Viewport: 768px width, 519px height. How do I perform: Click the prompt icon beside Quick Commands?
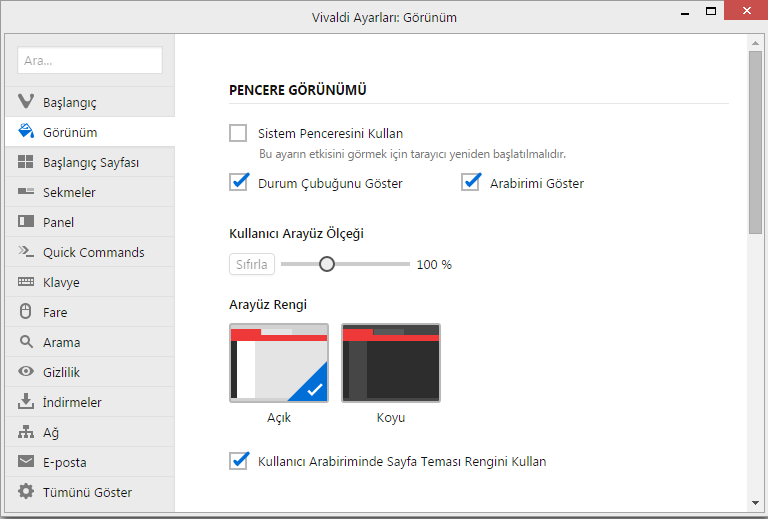click(26, 252)
